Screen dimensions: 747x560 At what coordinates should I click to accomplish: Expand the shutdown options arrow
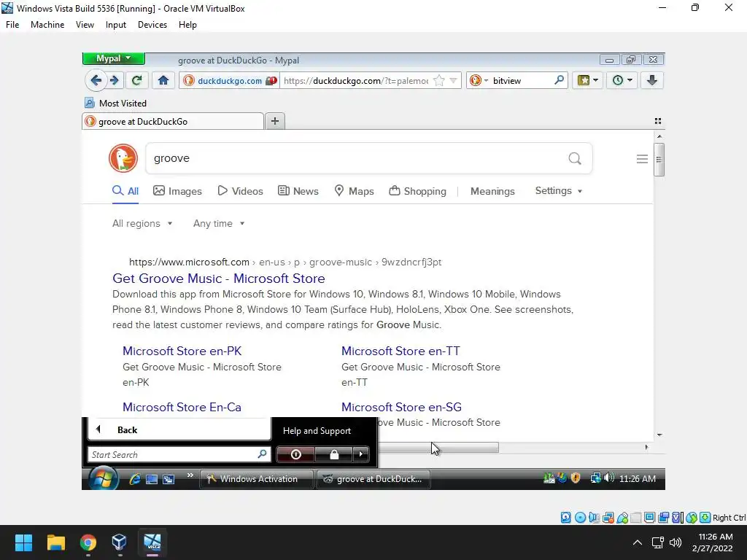point(360,454)
